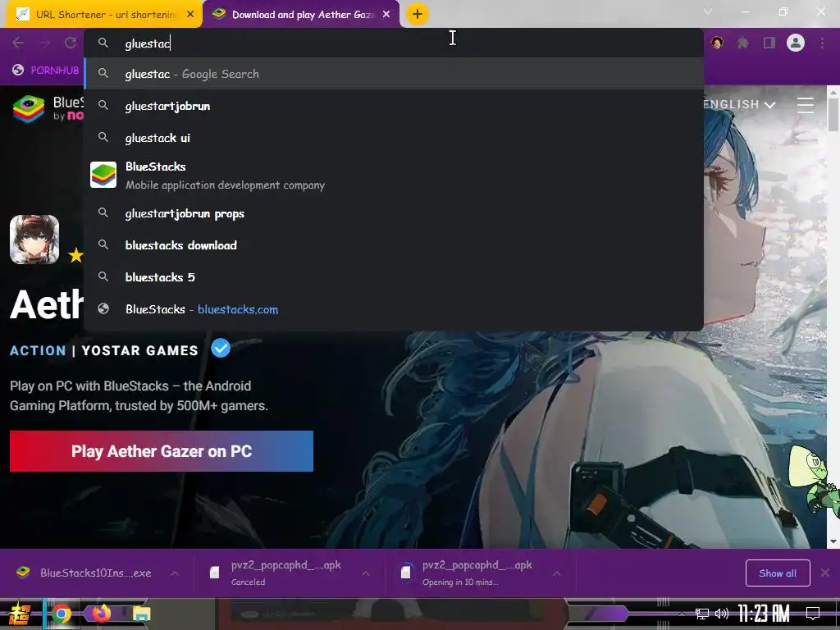Click the page vertical scrollbar thumb
Screen dimensions: 840x630
coord(833,113)
